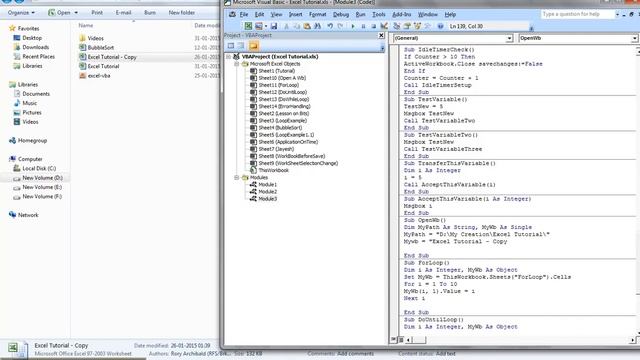Select Sheet1 (Tutorial) in project tree
This screenshot has height=360, width=640.
point(276,71)
